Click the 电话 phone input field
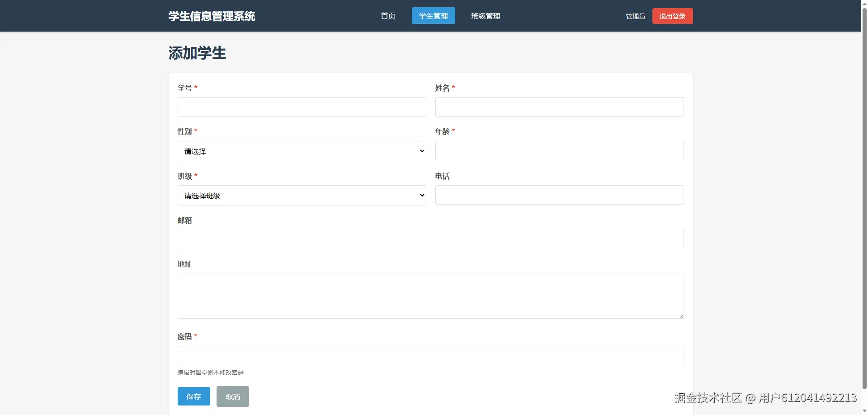 pos(559,195)
